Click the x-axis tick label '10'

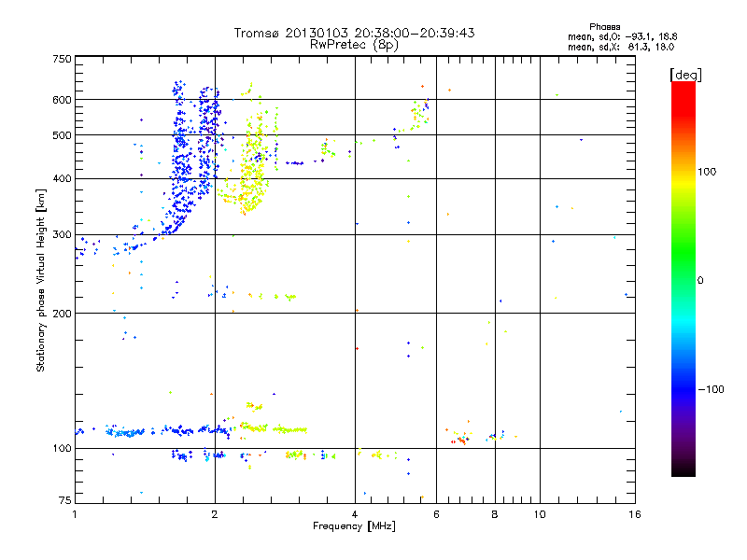tap(540, 514)
